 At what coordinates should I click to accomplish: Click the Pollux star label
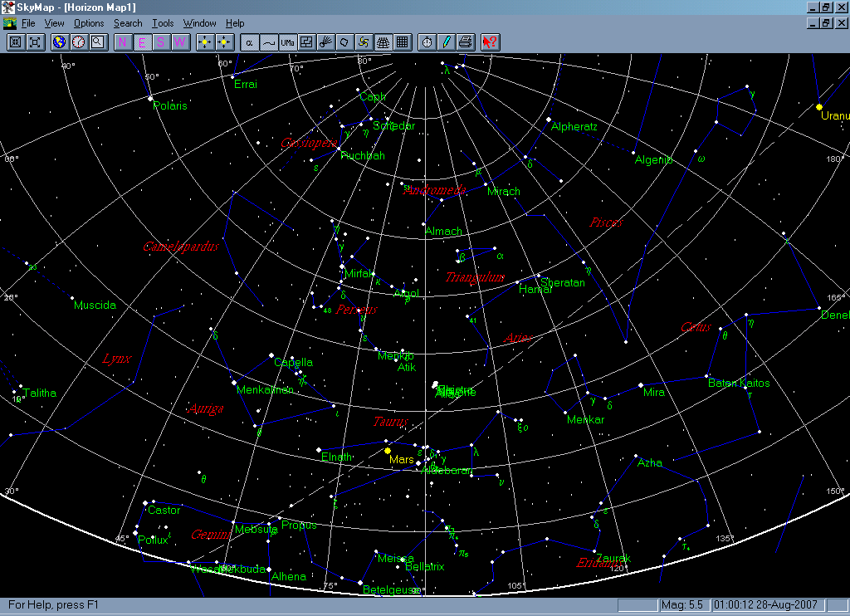point(154,540)
